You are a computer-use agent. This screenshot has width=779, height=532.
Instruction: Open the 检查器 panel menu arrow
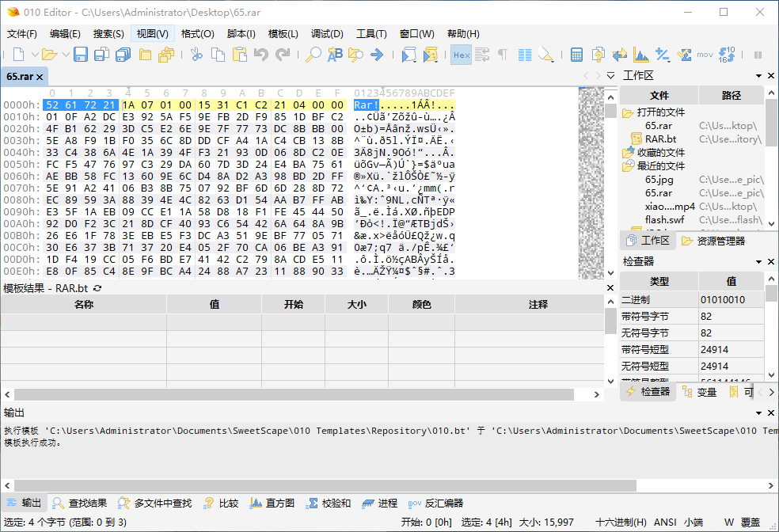pos(758,261)
